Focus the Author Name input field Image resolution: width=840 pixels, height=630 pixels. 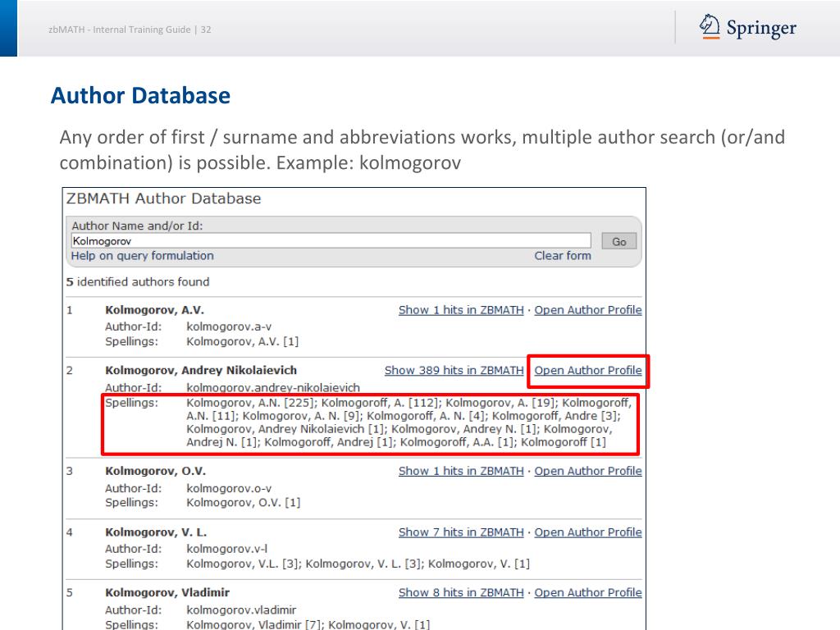pos(331,240)
